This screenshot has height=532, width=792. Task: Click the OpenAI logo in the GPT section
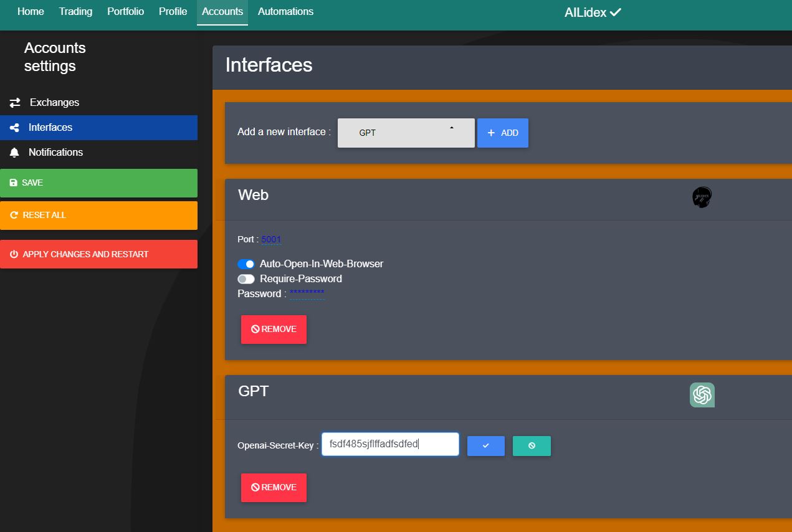(702, 394)
